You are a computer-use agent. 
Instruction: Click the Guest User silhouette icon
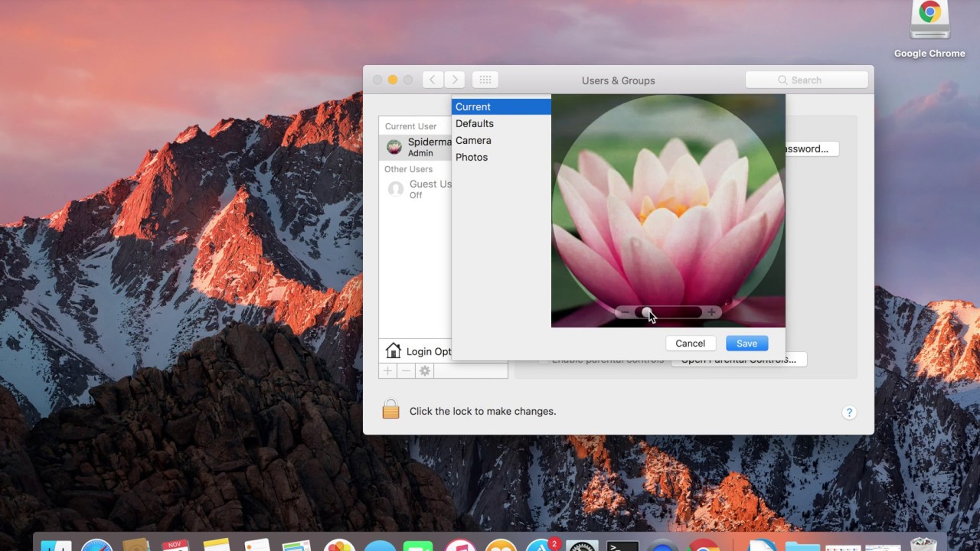396,189
